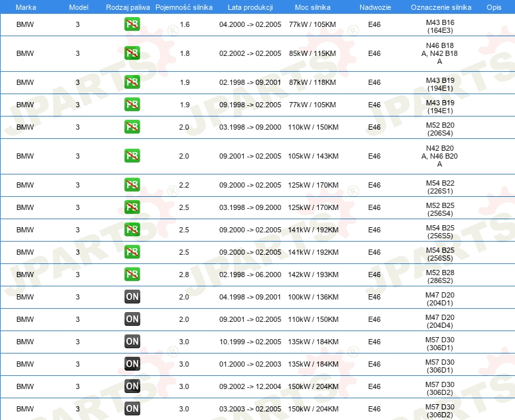Select engine code M43 B16 (164E3)
Image resolution: width=515 pixels, height=420 pixels.
(440, 26)
